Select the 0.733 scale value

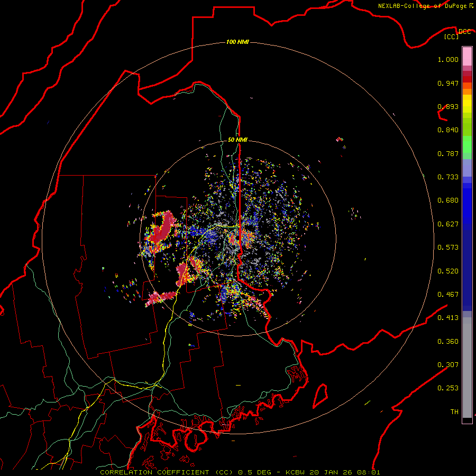448,177
